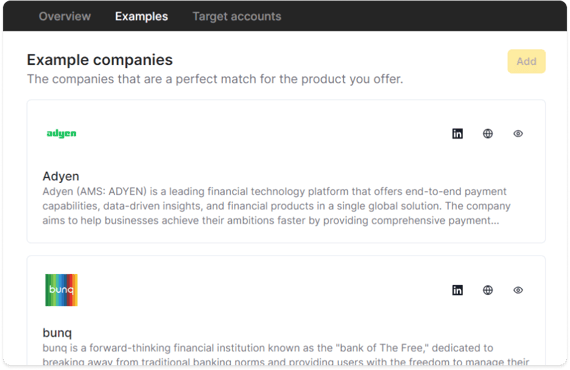Viewport: 570px width, 370px height.
Task: Click the green Adyen logo
Action: [x=61, y=134]
